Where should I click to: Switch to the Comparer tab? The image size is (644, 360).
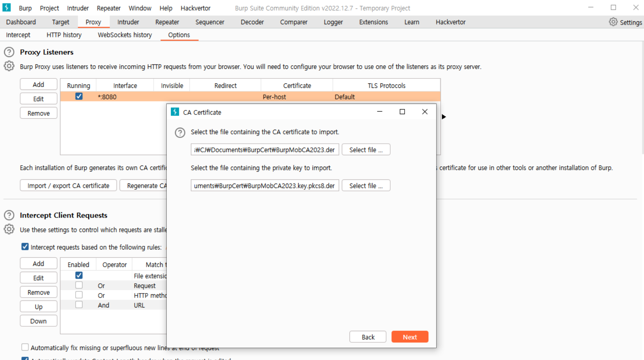pos(294,22)
